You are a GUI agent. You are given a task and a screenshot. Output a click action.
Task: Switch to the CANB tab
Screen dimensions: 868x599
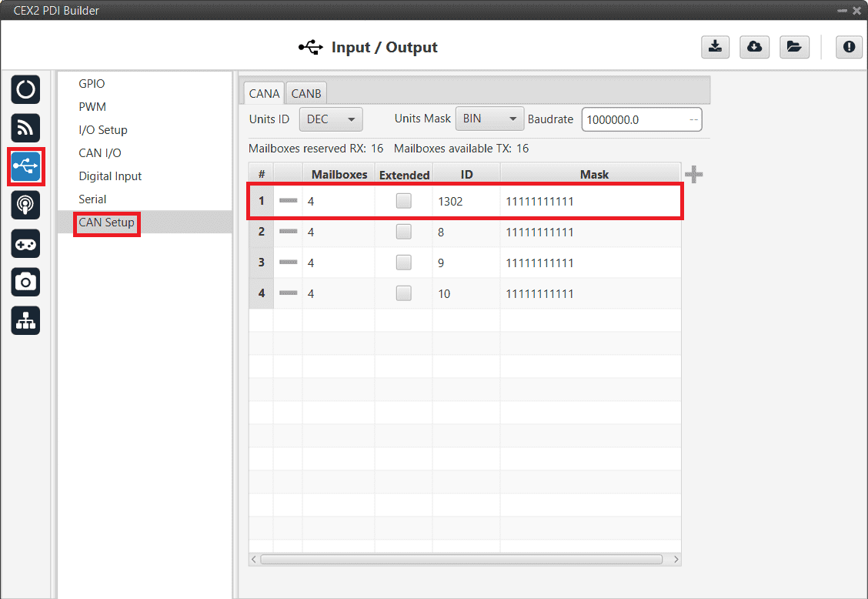[x=306, y=93]
